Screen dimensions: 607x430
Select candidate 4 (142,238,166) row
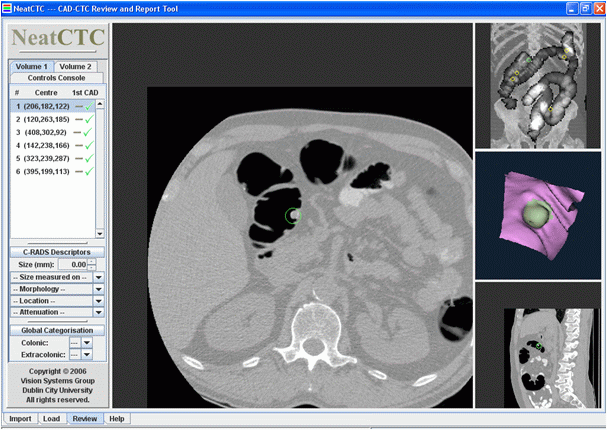(53, 146)
